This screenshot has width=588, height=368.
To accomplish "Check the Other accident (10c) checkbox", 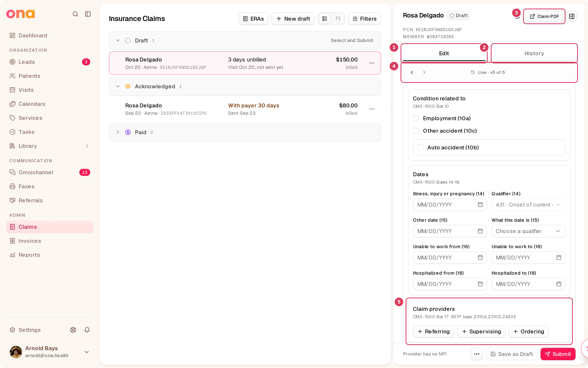I will point(416,131).
